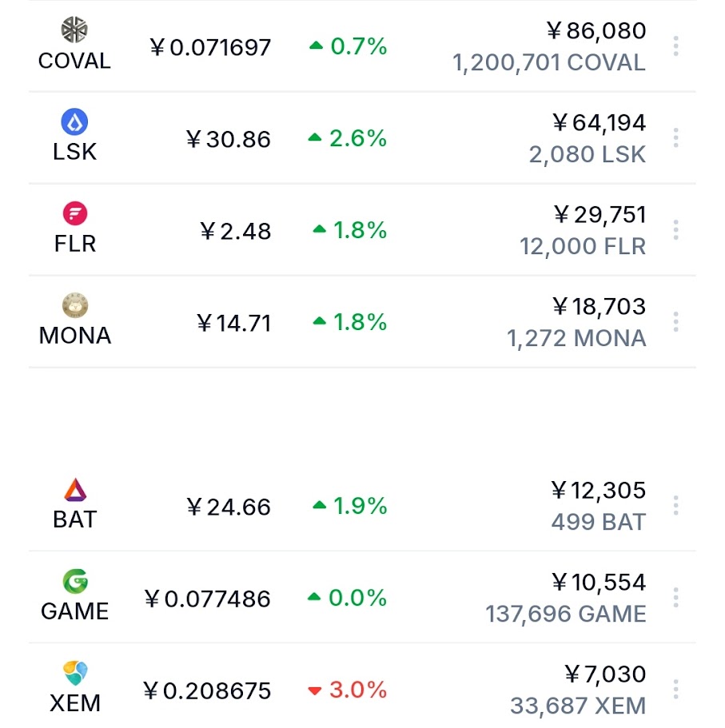Click the LSK holdings value ¥64,194
Viewport: 725px width, 728px height.
click(x=599, y=123)
